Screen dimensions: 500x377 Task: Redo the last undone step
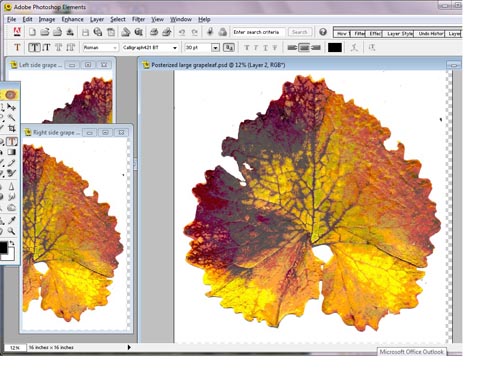(x=194, y=32)
